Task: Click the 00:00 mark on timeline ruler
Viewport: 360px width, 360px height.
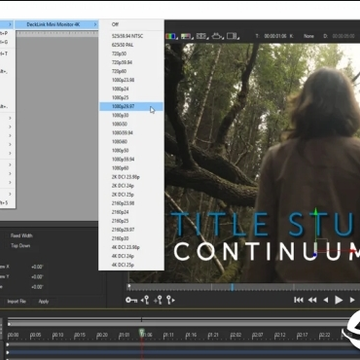Action: pos(13,335)
